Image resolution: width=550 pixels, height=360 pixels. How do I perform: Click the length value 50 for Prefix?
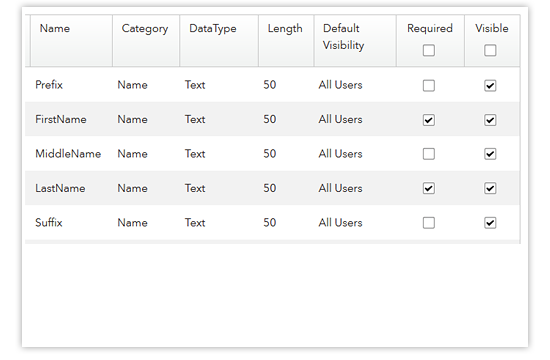[x=270, y=85]
